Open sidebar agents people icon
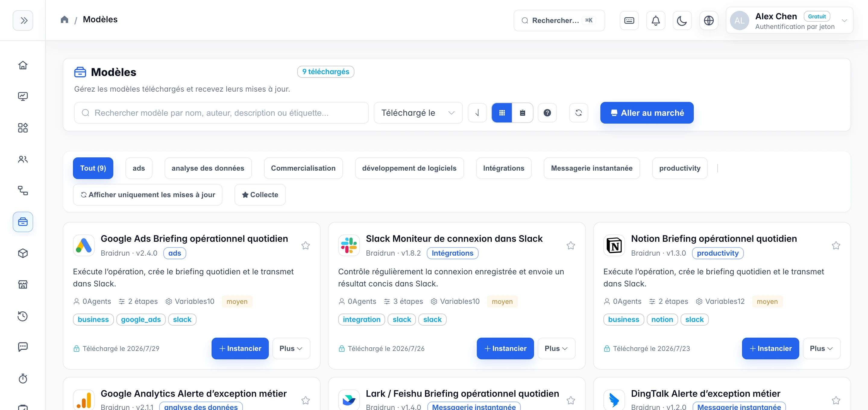 tap(23, 159)
